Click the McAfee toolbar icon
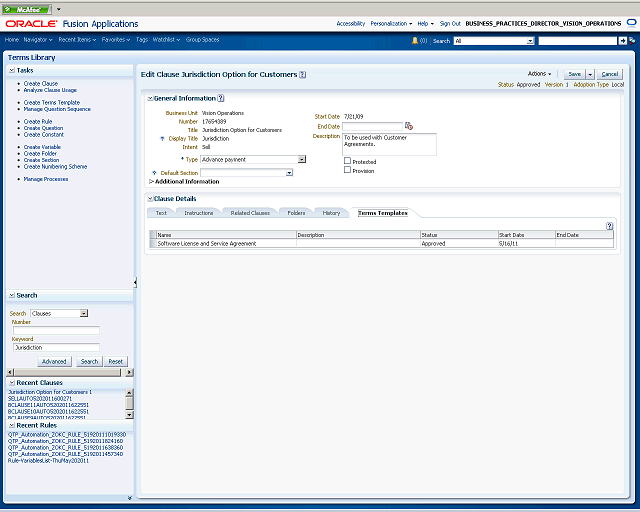The image size is (640, 512). point(27,9)
